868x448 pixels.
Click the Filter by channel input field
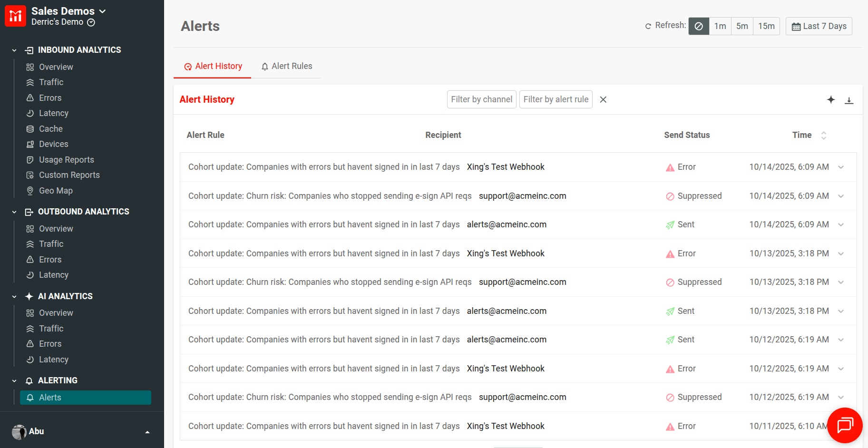pyautogui.click(x=481, y=99)
